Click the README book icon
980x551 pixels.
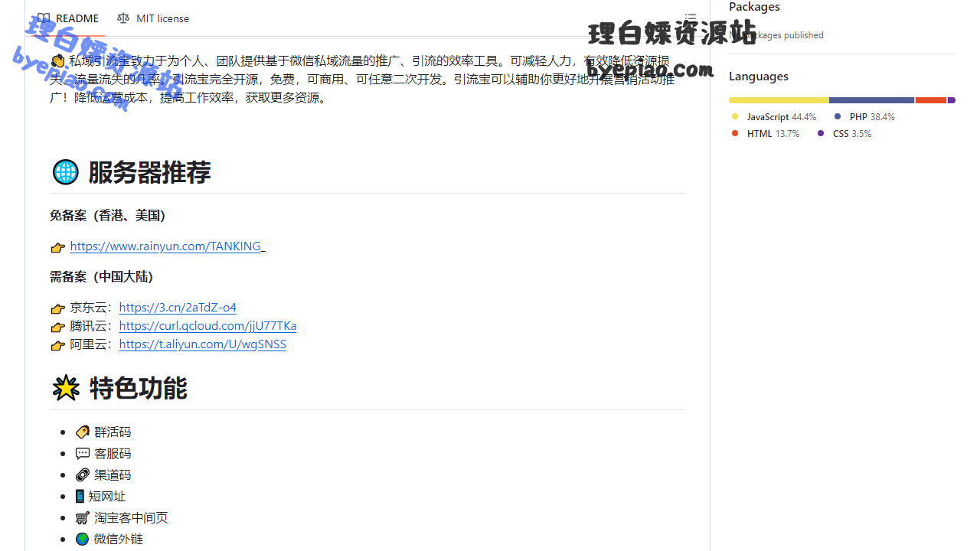44,18
